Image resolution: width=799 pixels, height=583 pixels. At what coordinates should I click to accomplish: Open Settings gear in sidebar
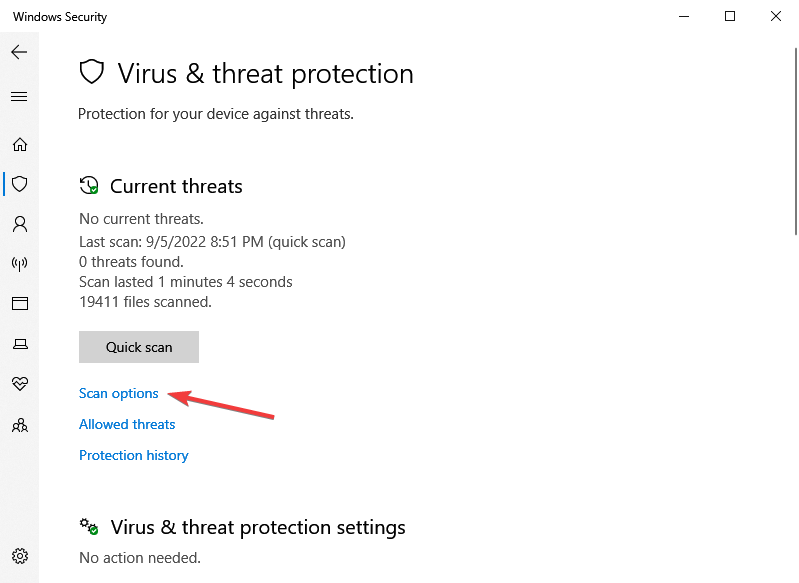point(20,556)
